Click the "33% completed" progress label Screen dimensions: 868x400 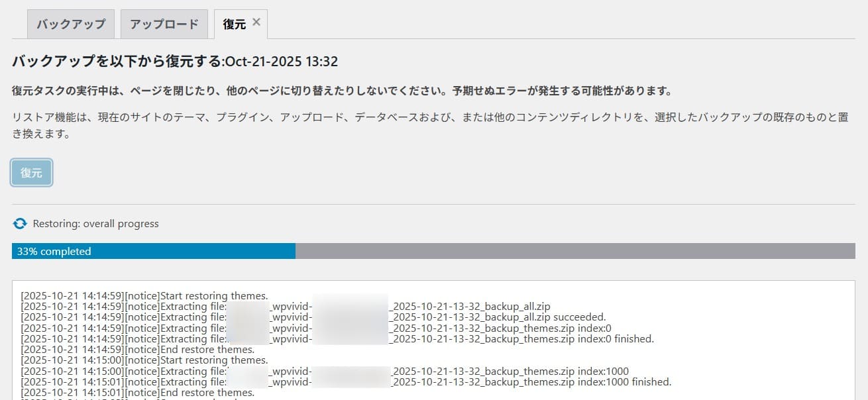point(54,252)
